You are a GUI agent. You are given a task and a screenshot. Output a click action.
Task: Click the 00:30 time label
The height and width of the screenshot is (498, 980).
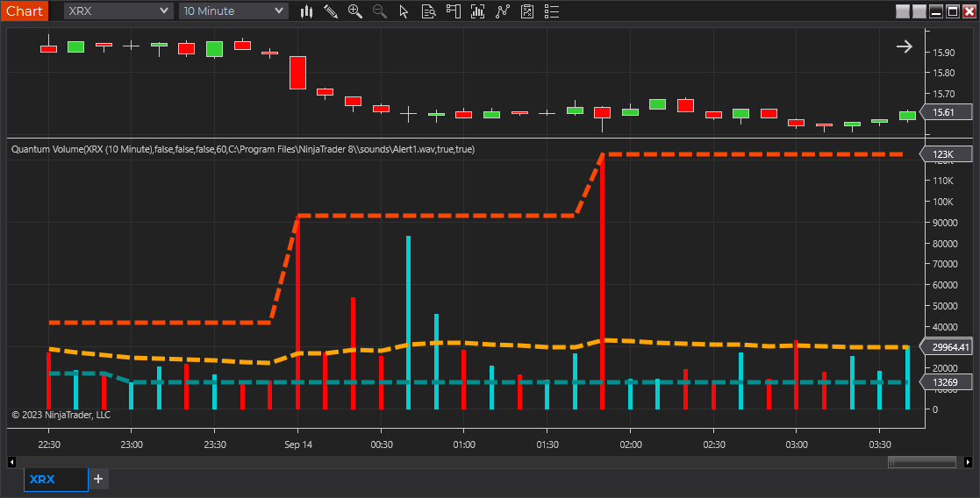[382, 445]
